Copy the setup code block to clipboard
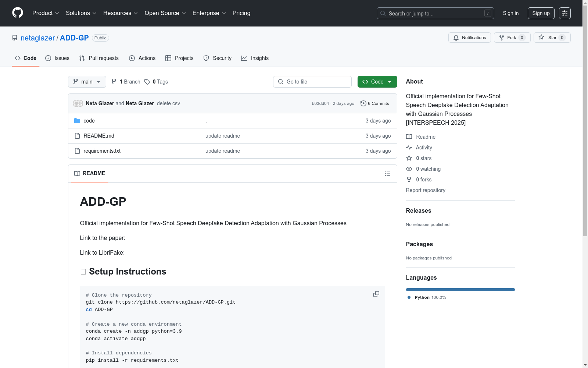Viewport: 588px width, 368px height. pos(376,294)
